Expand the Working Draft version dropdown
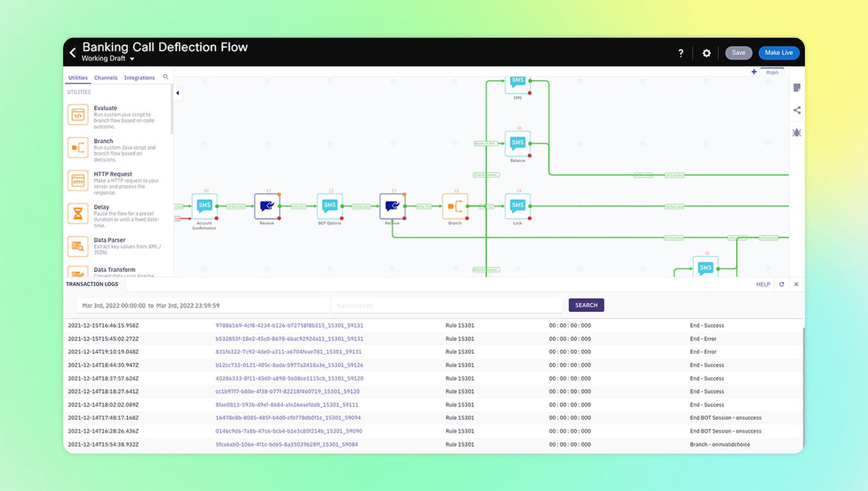This screenshot has height=491, width=868. pos(132,60)
